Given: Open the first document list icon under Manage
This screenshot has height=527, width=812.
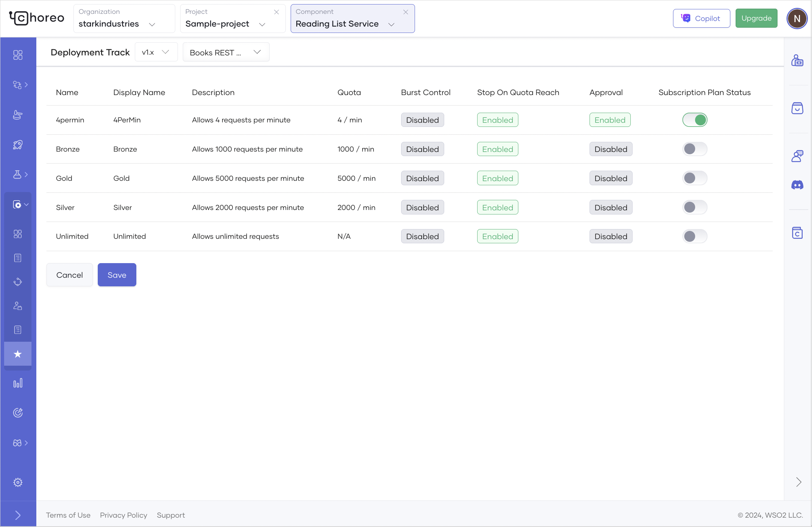Looking at the screenshot, I should (x=18, y=258).
